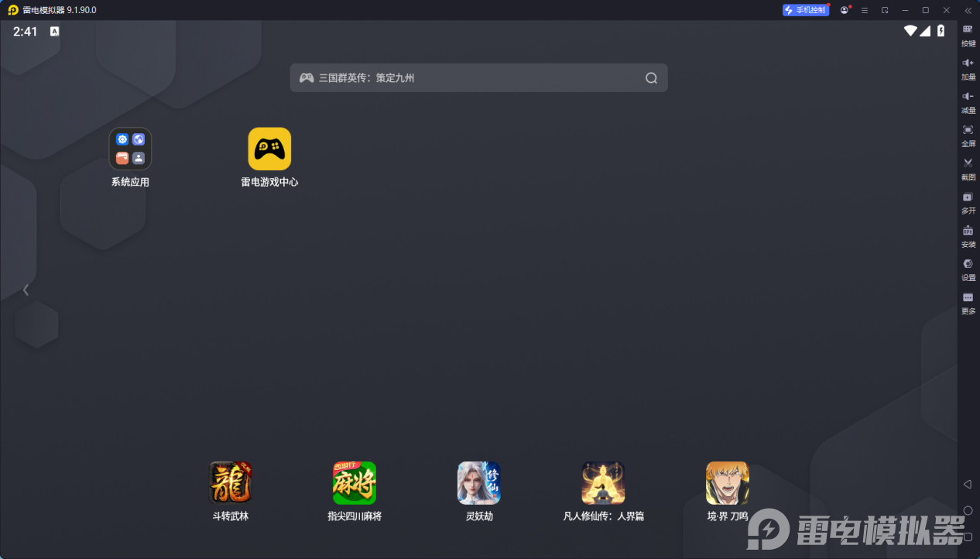Viewport: 980px width, 559px height.
Task: Decrease volume with the 减量 button
Action: coord(968,101)
